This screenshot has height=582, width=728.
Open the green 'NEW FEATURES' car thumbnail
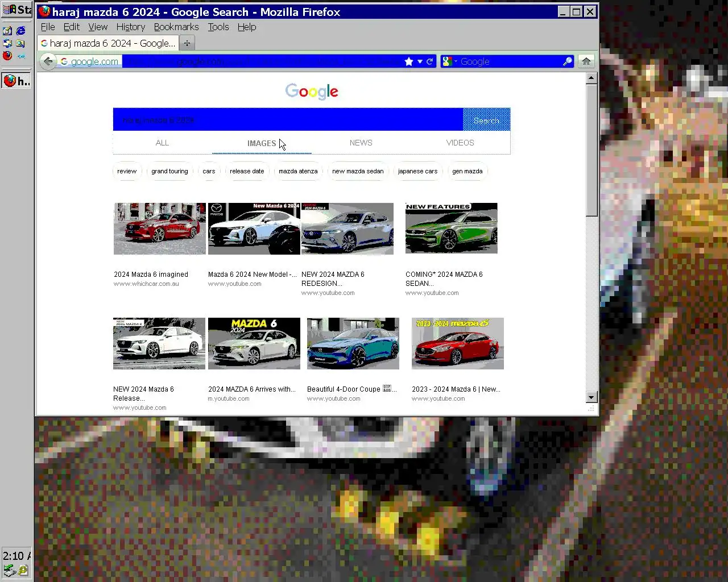coord(452,228)
